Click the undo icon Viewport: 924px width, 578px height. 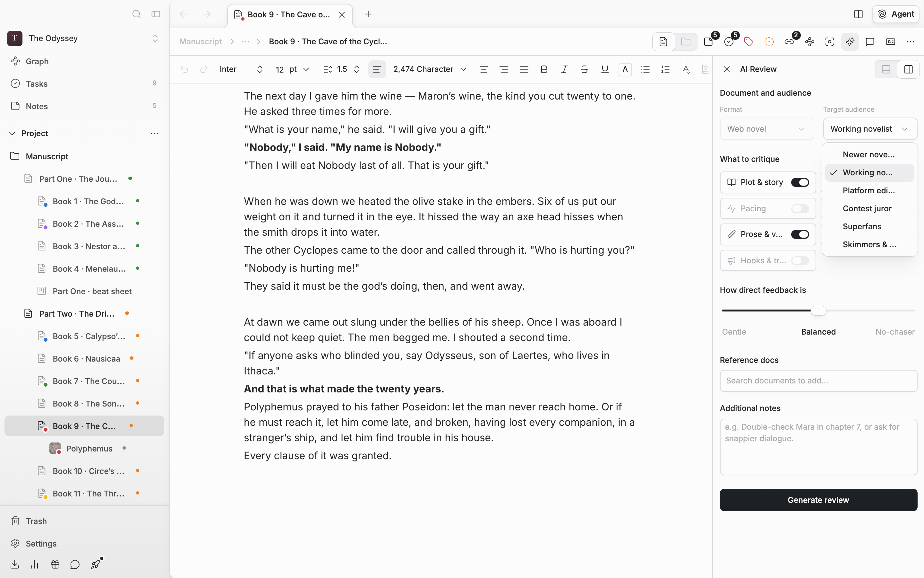point(184,69)
